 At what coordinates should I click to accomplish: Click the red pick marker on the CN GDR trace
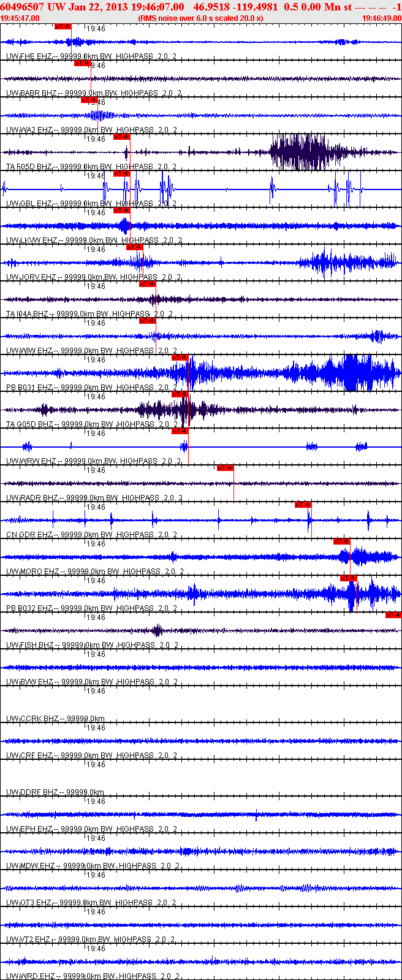303,505
